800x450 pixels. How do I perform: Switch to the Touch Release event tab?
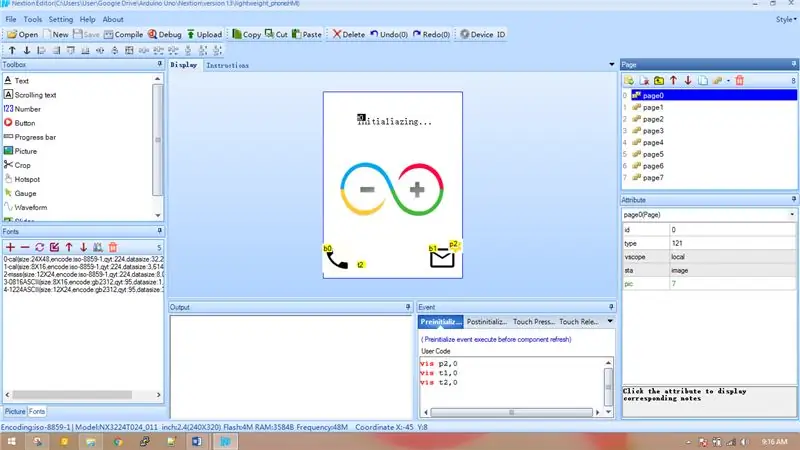tap(579, 322)
